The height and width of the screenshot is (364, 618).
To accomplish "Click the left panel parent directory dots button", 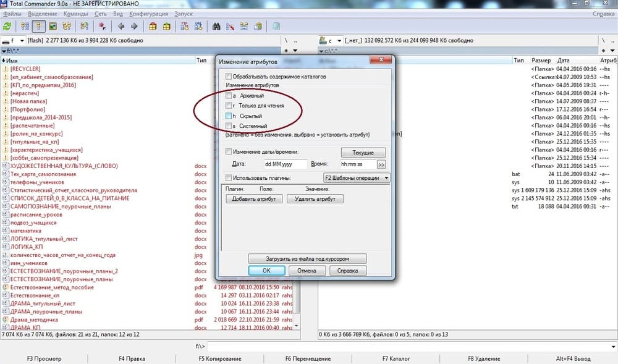I will [295, 41].
